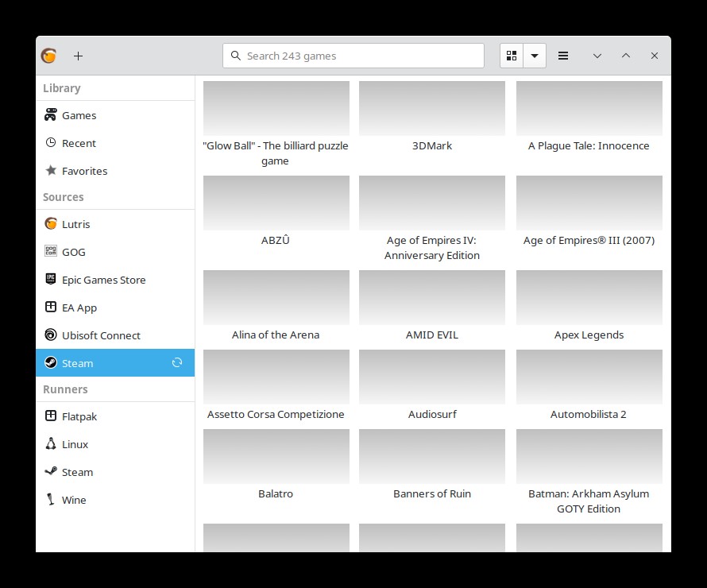Click the Recent clock icon
The image size is (707, 588).
[x=51, y=143]
